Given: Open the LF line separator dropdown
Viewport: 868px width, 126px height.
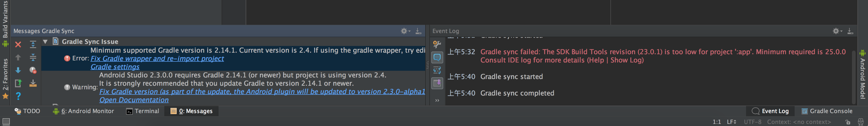Looking at the screenshot, I should tap(731, 122).
